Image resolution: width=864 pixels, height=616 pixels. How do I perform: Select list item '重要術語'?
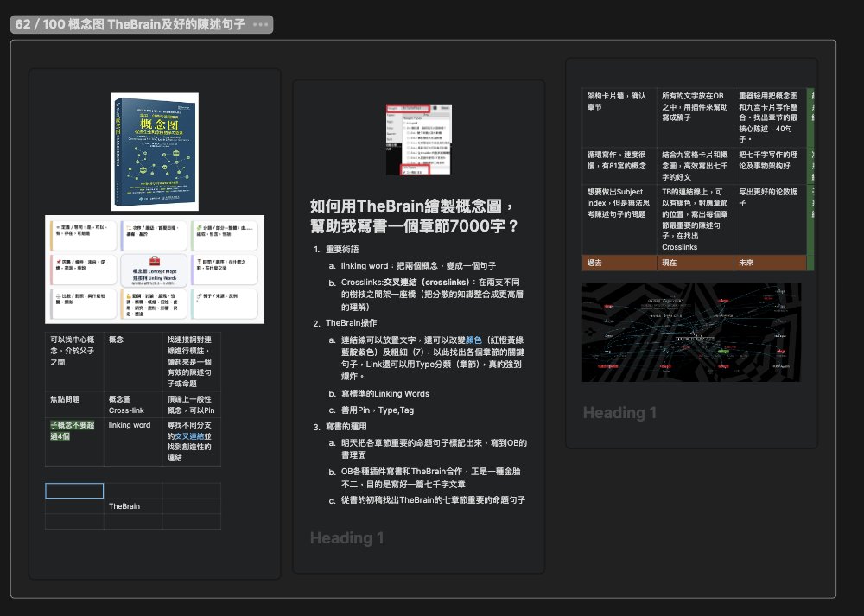click(x=342, y=250)
